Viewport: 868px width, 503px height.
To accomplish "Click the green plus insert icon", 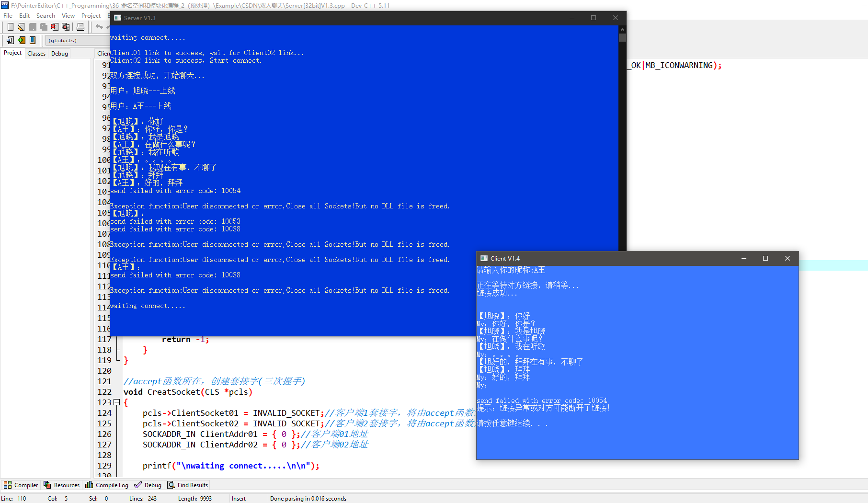I will point(21,40).
